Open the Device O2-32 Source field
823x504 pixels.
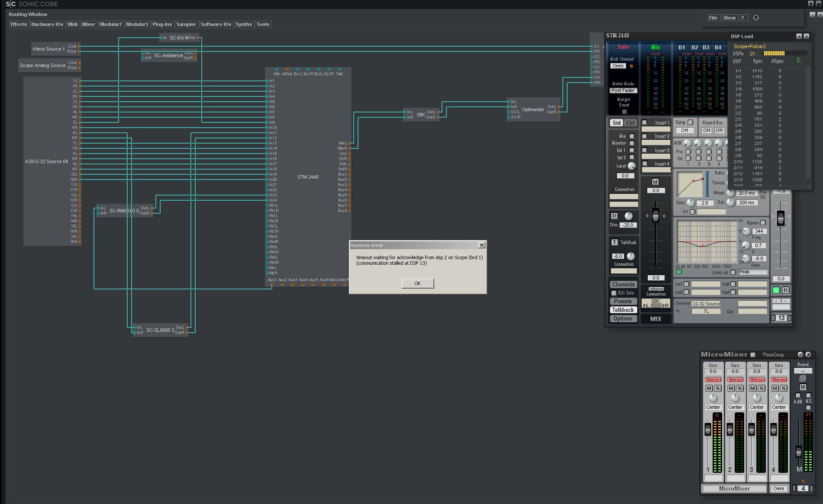pyautogui.click(x=706, y=303)
